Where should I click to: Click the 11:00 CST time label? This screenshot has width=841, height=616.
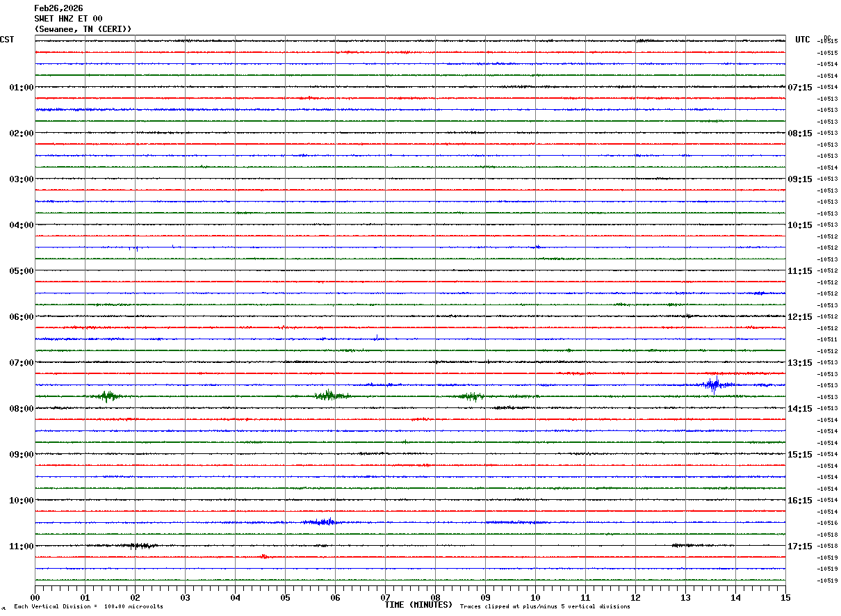coord(22,546)
